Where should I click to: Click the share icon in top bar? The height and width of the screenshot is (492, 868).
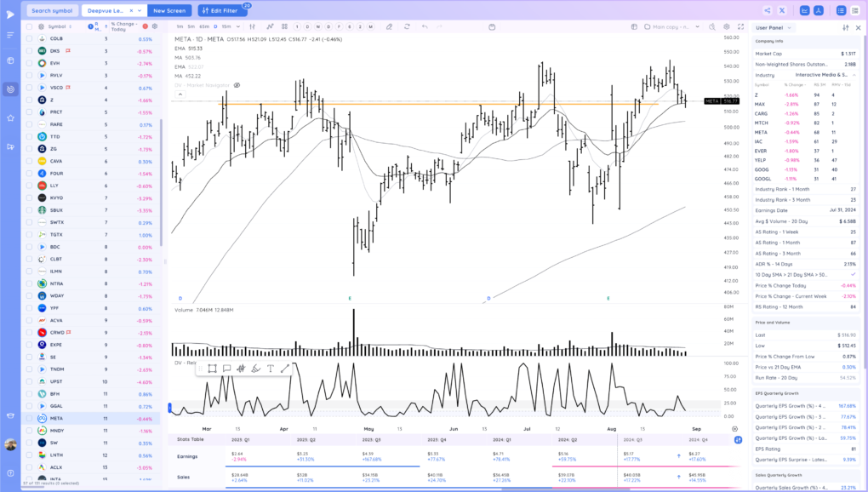[768, 10]
